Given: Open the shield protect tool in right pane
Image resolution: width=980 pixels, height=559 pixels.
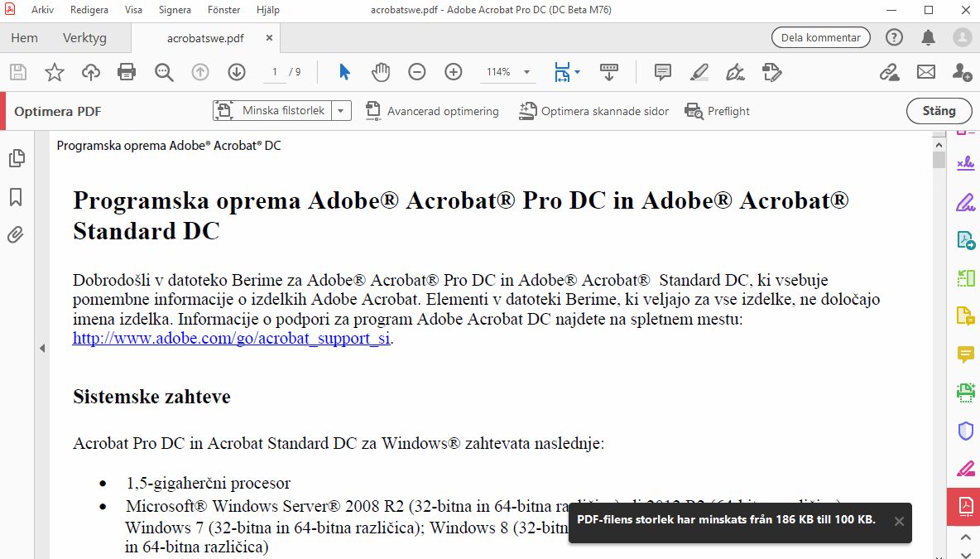Looking at the screenshot, I should click(x=966, y=430).
